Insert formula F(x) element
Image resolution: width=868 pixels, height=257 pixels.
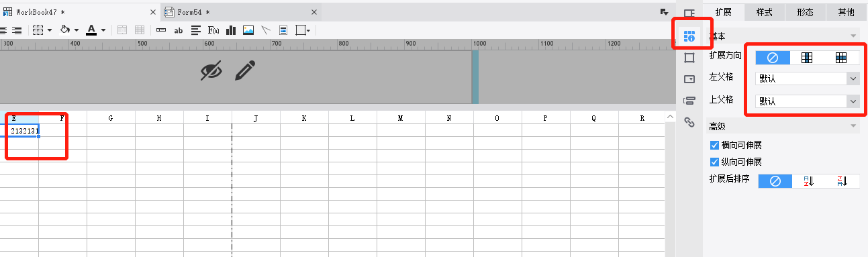tap(213, 30)
